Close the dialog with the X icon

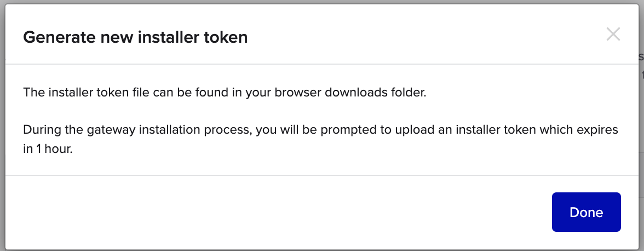[613, 35]
